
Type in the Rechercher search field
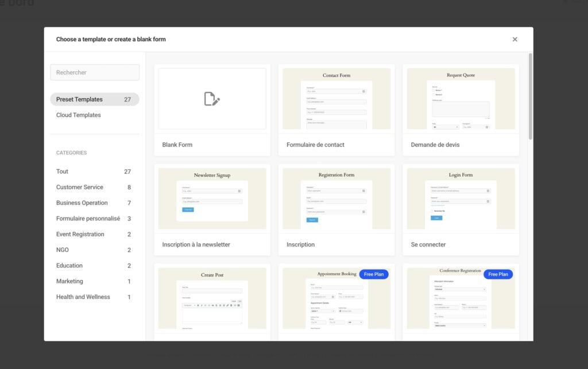click(x=95, y=72)
